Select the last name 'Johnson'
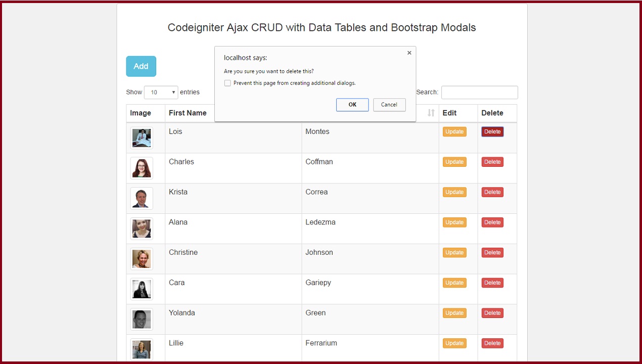The width and height of the screenshot is (642, 364). pyautogui.click(x=319, y=252)
